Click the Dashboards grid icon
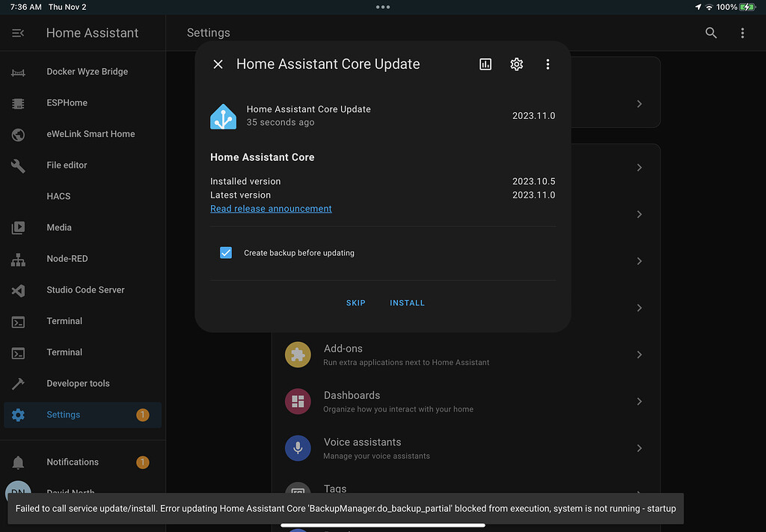Screen dimensions: 766x532 (x=298, y=402)
